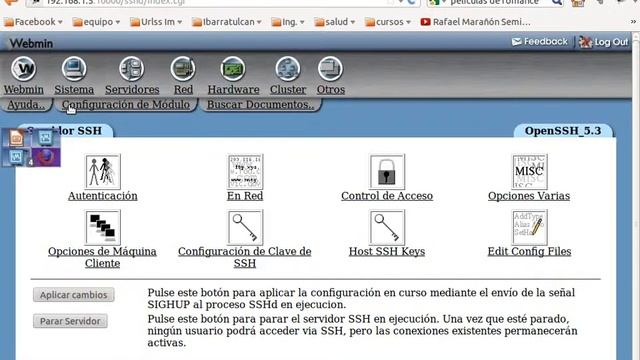Viewport: 640px width, 360px height.
Task: Follow the Opciones Varias link
Action: [529, 196]
